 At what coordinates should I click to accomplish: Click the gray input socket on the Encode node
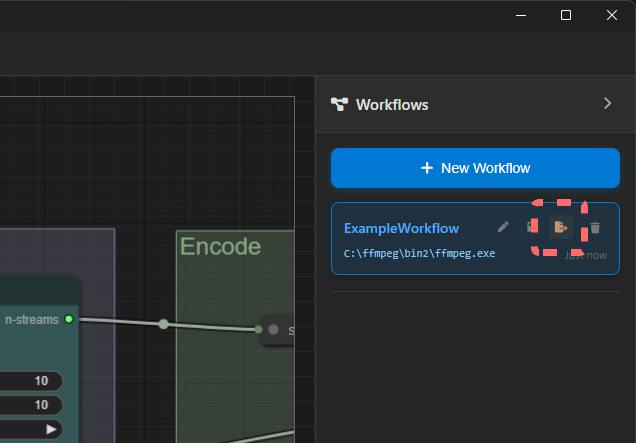tap(273, 330)
